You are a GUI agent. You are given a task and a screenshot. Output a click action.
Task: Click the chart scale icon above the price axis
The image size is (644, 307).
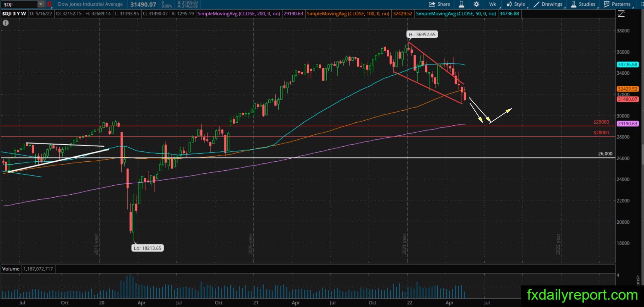621,14
